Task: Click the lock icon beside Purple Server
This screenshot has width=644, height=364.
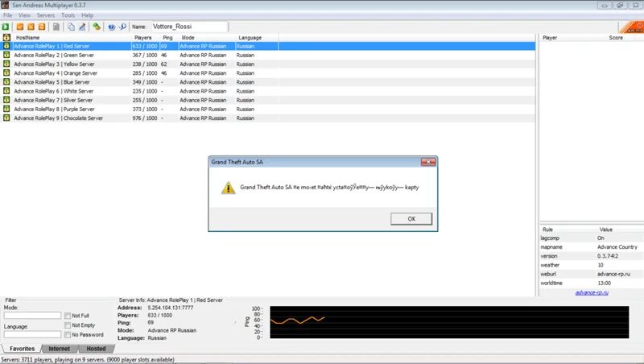Action: point(6,109)
